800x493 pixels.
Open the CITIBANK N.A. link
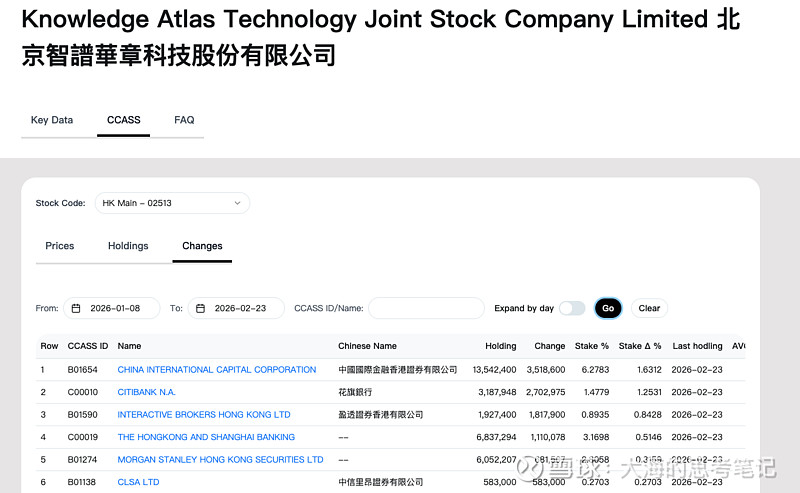coord(146,392)
